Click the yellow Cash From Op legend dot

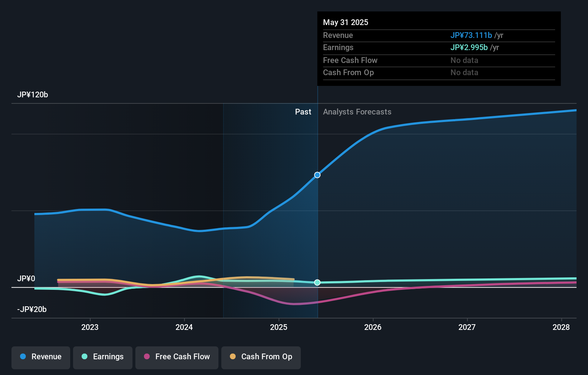pyautogui.click(x=233, y=357)
